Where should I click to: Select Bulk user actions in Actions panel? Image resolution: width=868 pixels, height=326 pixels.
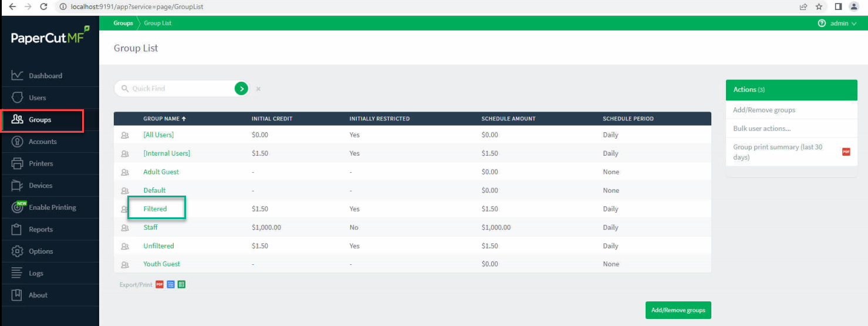[x=762, y=129]
